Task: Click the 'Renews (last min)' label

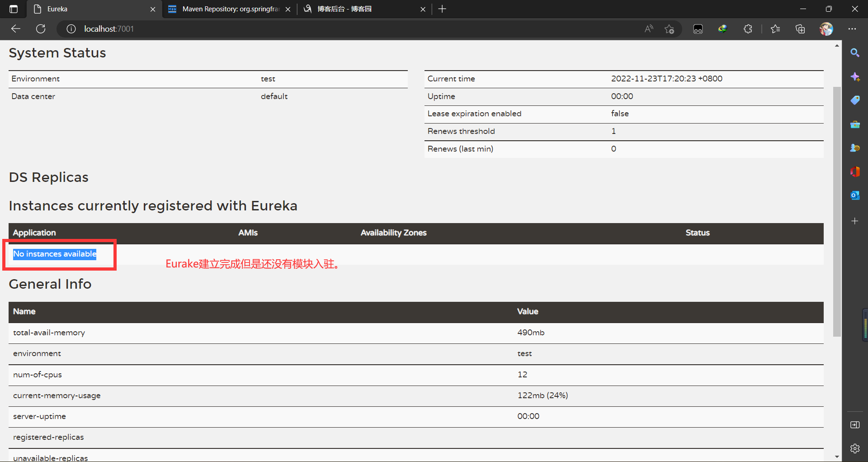Action: (460, 149)
